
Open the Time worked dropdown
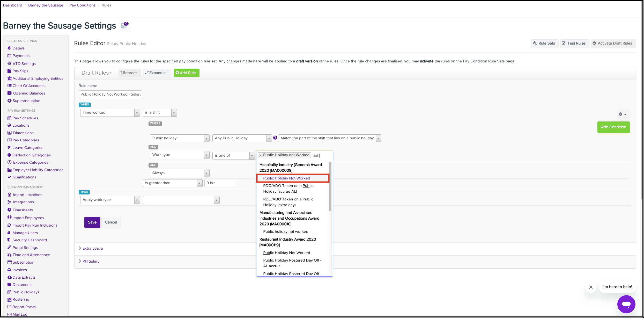[110, 113]
